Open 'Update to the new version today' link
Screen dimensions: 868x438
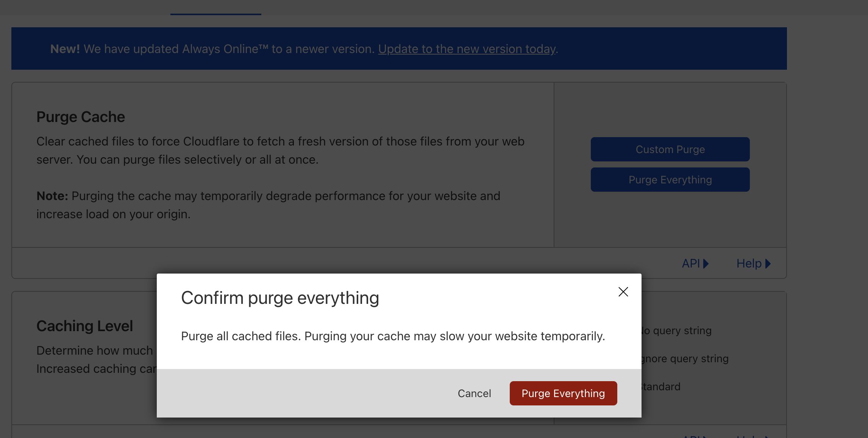coord(467,49)
